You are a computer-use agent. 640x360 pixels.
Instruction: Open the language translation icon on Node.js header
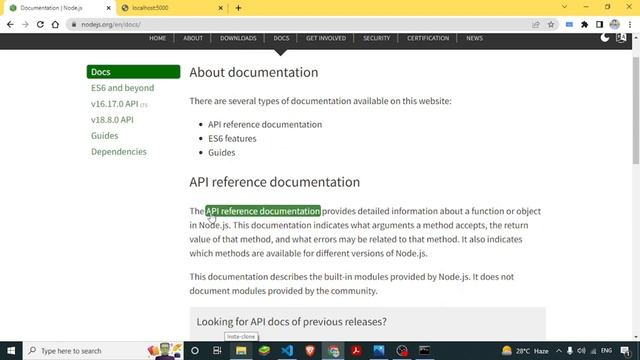[621, 38]
